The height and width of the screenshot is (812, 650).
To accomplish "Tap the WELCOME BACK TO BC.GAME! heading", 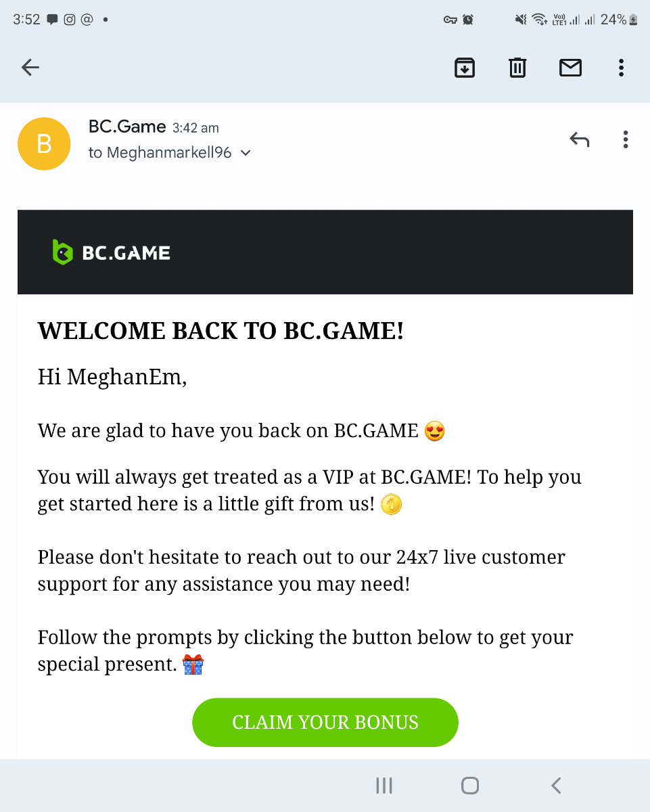I will tap(220, 331).
